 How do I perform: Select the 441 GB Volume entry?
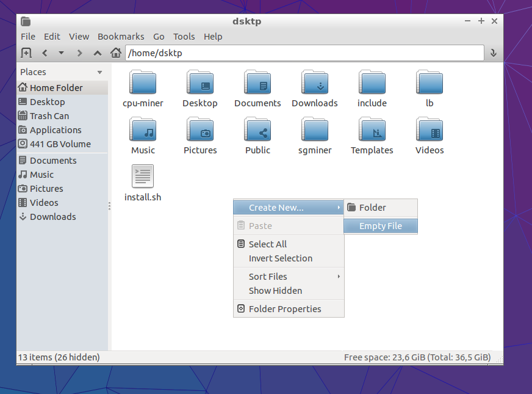[x=60, y=144]
